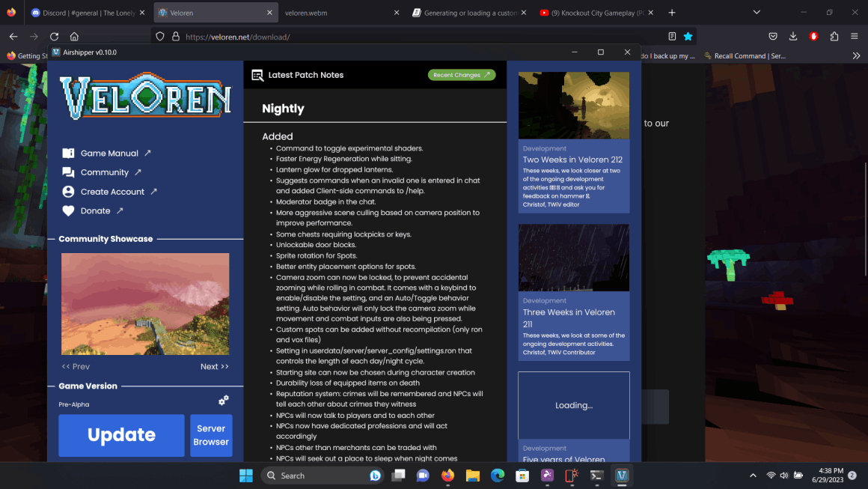Image resolution: width=868 pixels, height=489 pixels.
Task: Click the site padlock icon in address bar
Action: 176,37
